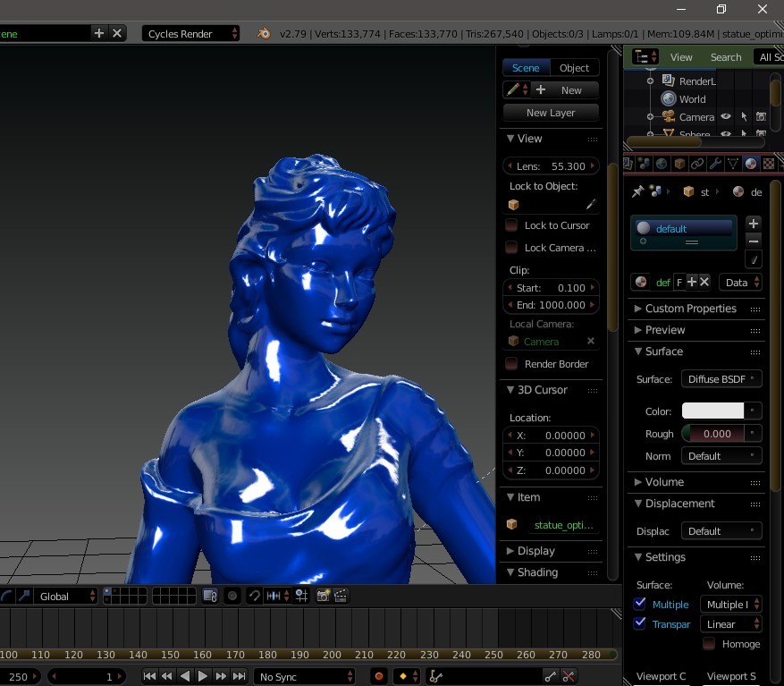Hide the Camera using its eye toggle
Viewport: 784px width, 686px height.
click(725, 116)
